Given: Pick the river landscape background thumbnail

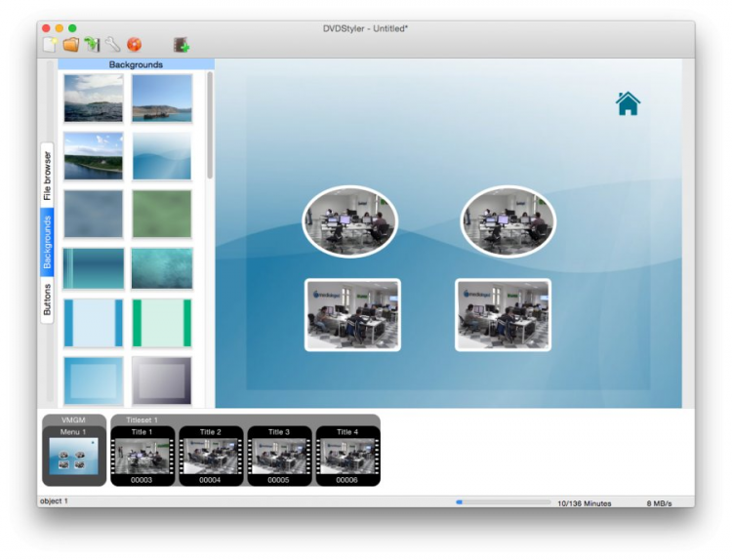Looking at the screenshot, I should (94, 156).
